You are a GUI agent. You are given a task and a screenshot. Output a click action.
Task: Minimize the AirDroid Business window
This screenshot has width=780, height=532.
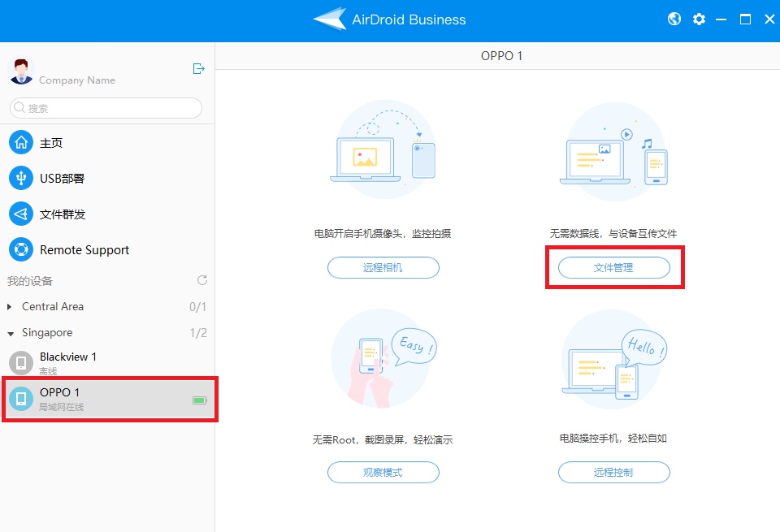click(721, 19)
